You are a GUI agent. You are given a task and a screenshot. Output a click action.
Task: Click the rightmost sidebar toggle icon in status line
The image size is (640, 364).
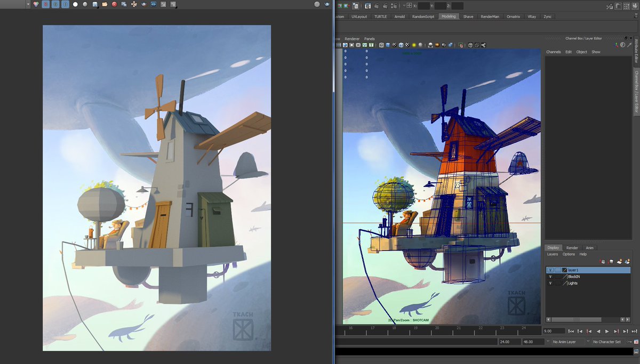click(x=635, y=6)
